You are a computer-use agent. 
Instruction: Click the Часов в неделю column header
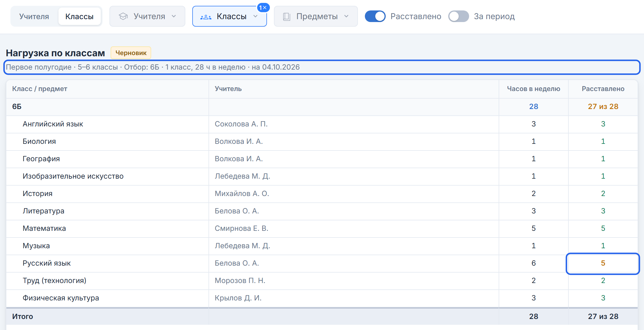coord(534,89)
